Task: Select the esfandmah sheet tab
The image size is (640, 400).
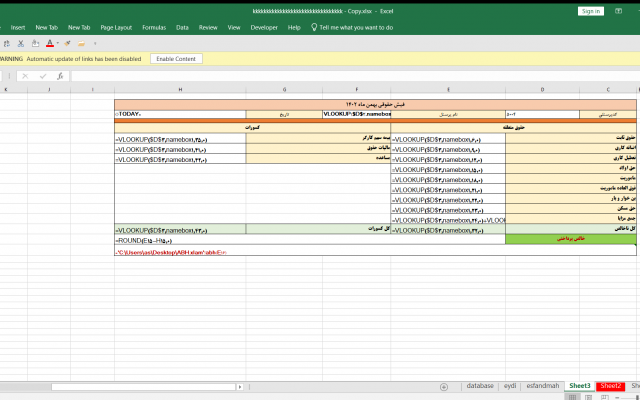Action: [x=542, y=386]
